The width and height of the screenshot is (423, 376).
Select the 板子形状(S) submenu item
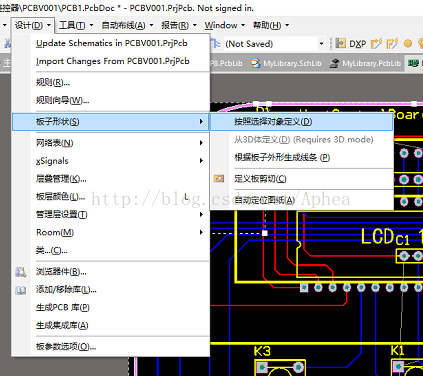111,122
